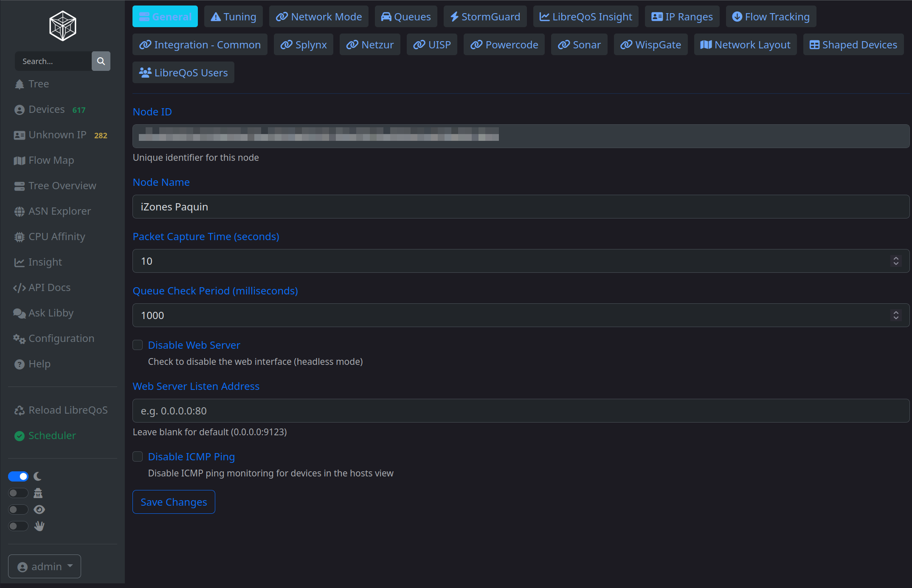Open the WispGate integration tab

[x=651, y=45]
